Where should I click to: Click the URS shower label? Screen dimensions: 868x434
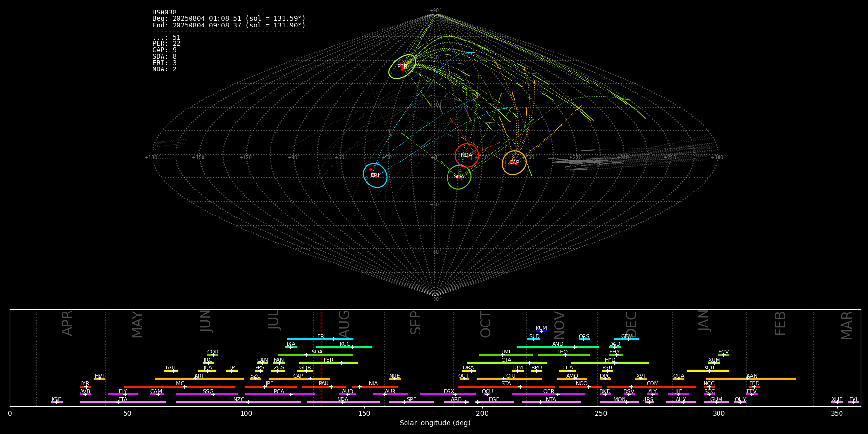click(648, 400)
